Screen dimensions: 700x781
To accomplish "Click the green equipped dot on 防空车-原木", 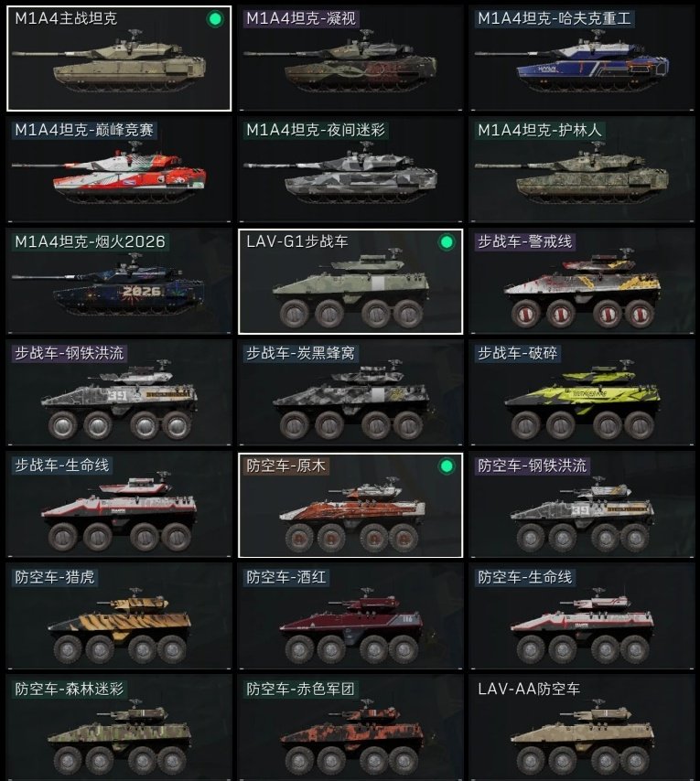I will [447, 466].
